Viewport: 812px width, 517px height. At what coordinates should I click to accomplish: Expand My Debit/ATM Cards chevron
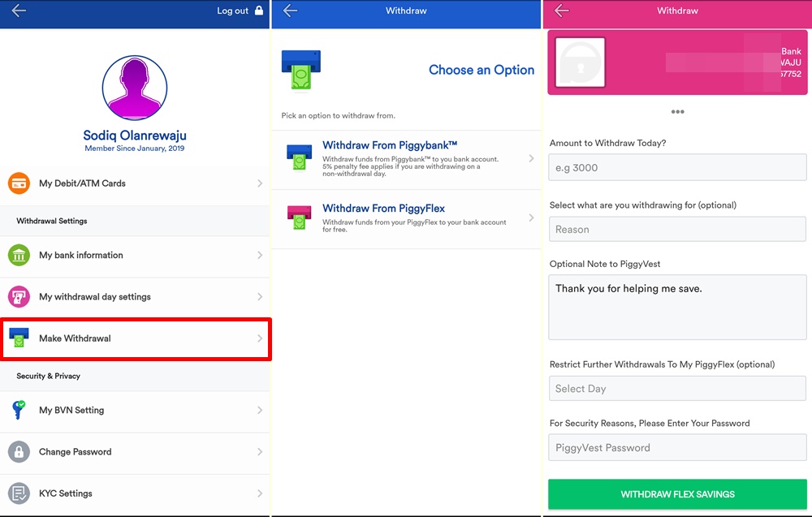260,183
